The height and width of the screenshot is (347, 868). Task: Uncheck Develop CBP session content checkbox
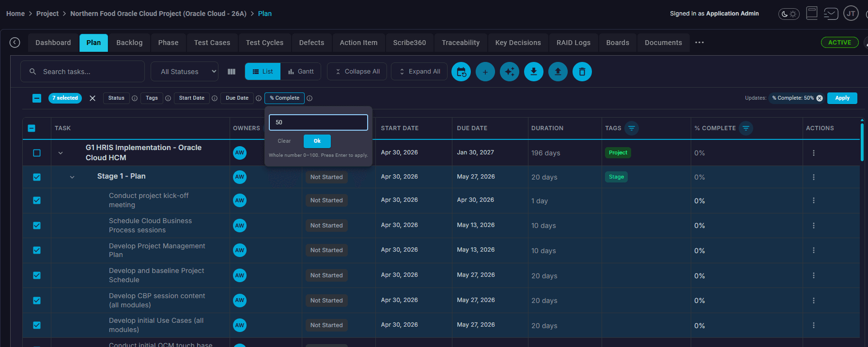click(x=37, y=301)
